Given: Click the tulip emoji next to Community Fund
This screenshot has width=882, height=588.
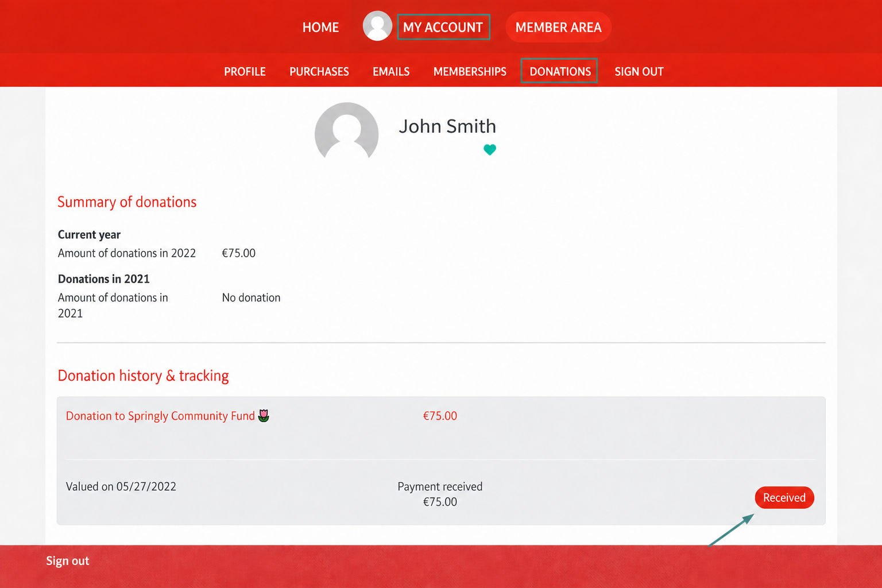Looking at the screenshot, I should (x=264, y=415).
